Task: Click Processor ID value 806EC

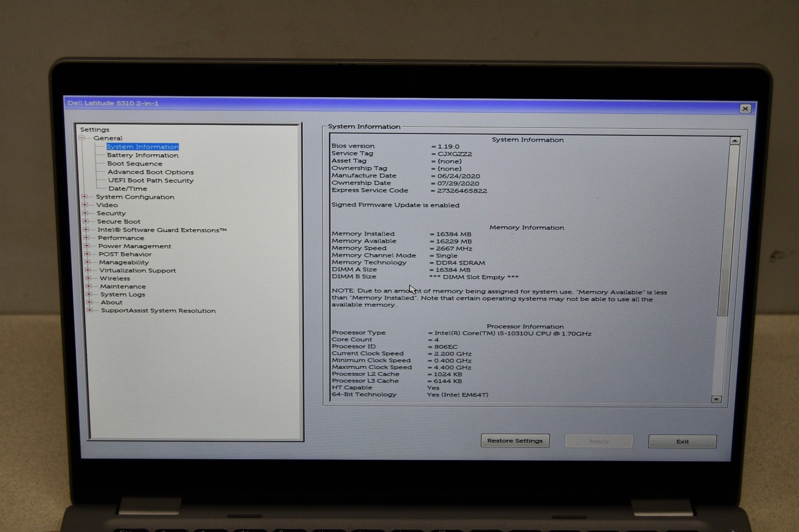Action: tap(445, 347)
